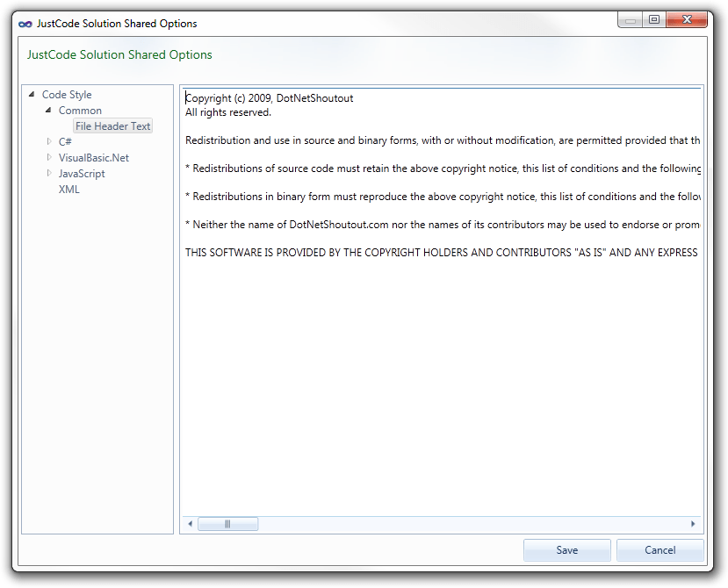
Task: Click the Cancel button
Action: (x=660, y=550)
